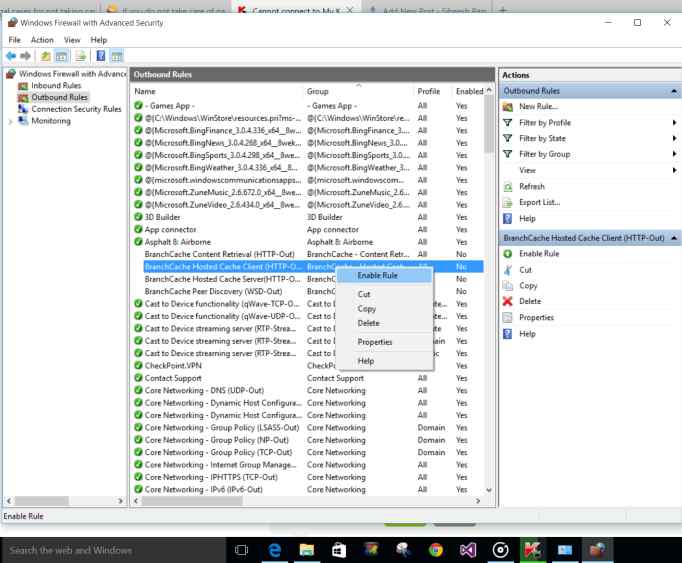This screenshot has width=682, height=563.
Task: Select BranchCache Peer Discovery (WSD-Out) rule
Action: coord(213,292)
